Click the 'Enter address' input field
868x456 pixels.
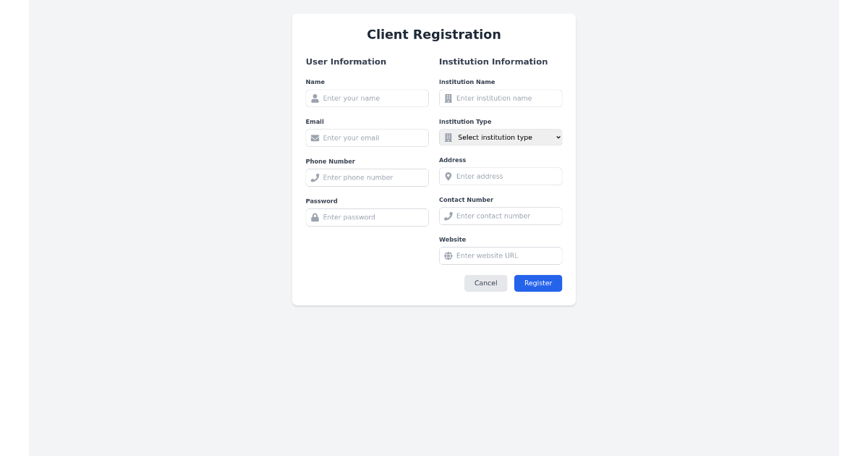(x=503, y=176)
